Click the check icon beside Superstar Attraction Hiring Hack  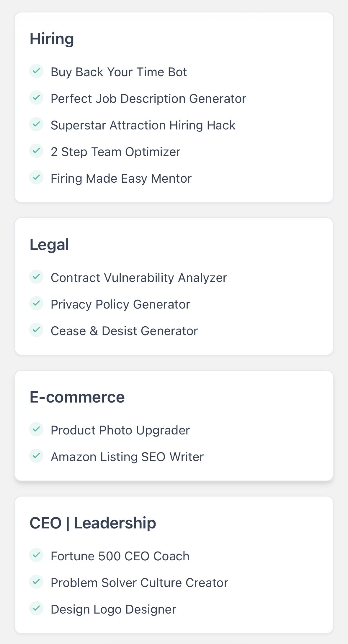(x=36, y=124)
